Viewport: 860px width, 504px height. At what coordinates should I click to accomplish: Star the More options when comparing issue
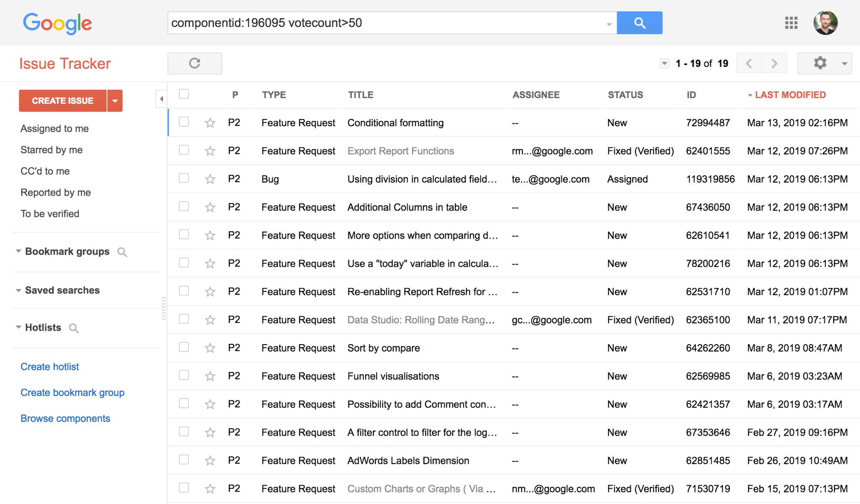[x=210, y=235]
